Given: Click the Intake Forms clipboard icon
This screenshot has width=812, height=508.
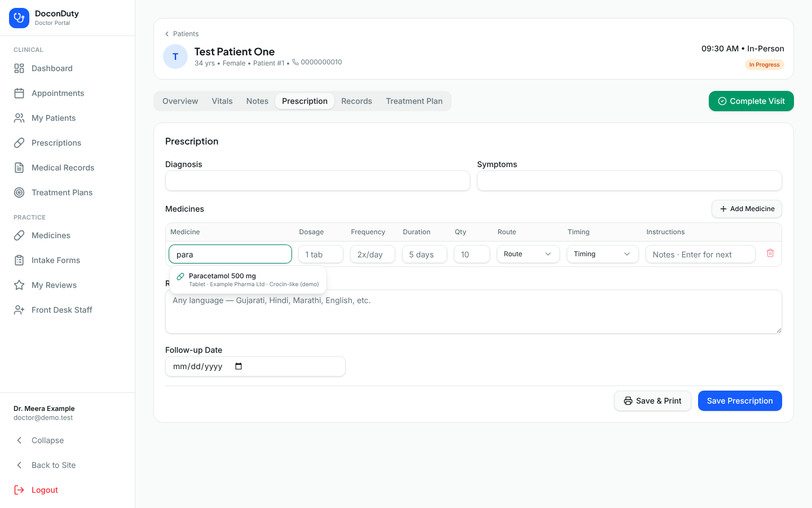Looking at the screenshot, I should (x=19, y=260).
